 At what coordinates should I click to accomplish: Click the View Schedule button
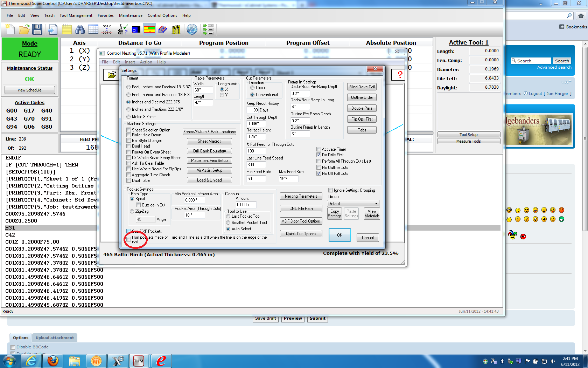30,90
